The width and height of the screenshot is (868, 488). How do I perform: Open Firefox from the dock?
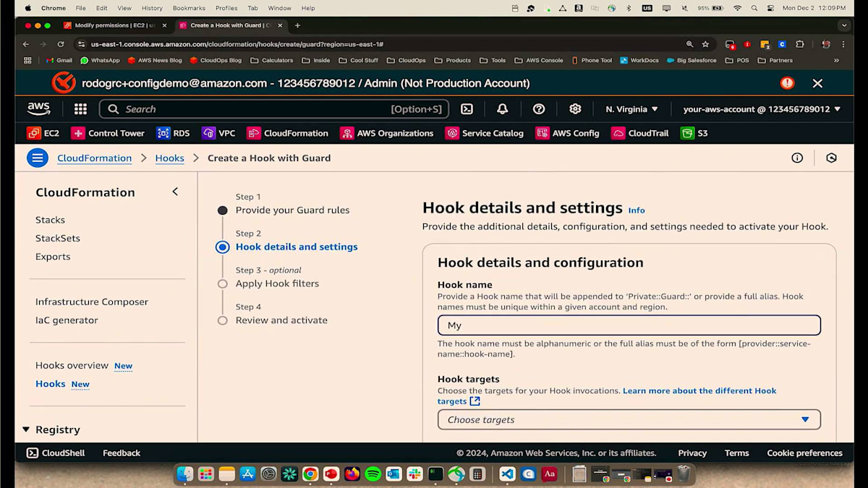coord(352,474)
